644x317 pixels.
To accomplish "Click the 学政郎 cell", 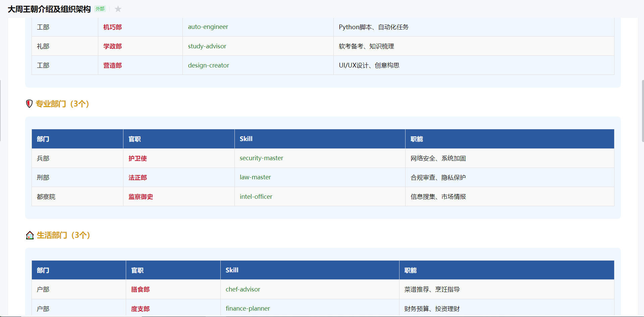I will click(x=140, y=46).
